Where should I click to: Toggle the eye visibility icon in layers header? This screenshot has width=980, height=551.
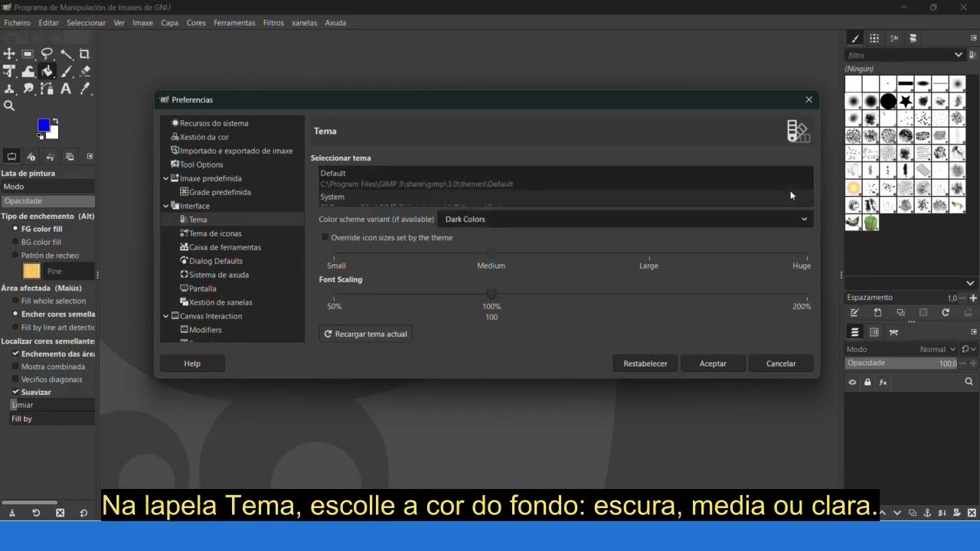[852, 382]
